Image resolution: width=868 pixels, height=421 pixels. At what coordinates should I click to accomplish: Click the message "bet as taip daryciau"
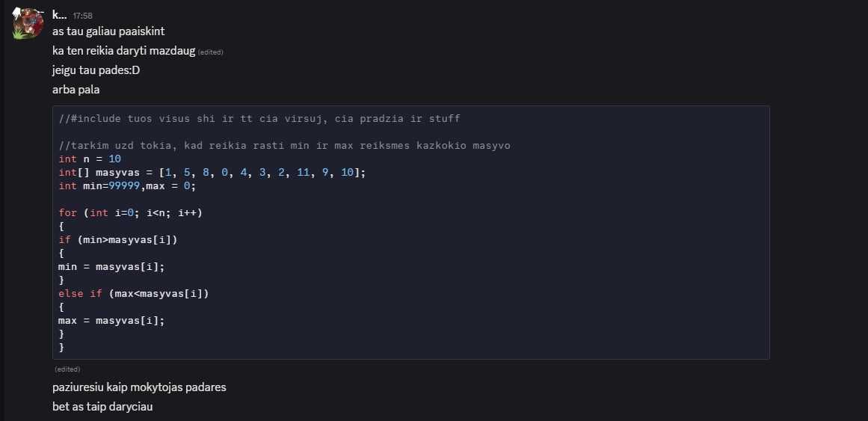pyautogui.click(x=102, y=407)
